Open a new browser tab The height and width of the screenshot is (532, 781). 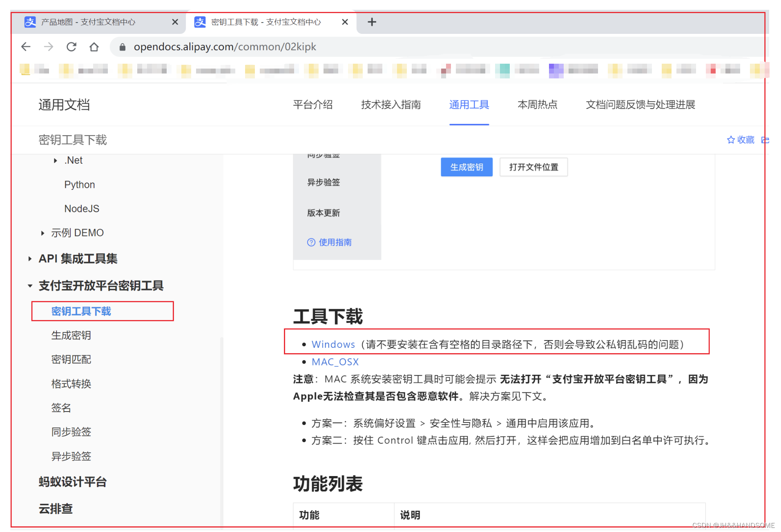pos(372,22)
